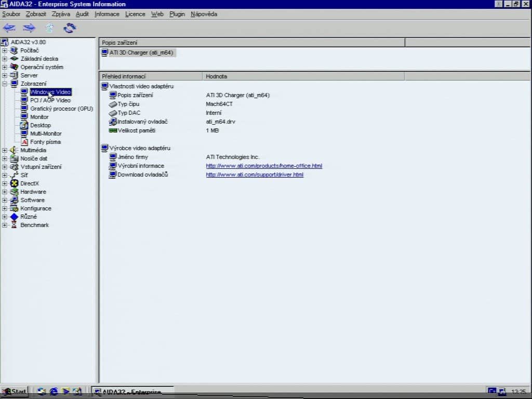532x399 pixels.
Task: Click the Grafický procesor (GPU) icon
Action: [24, 109]
